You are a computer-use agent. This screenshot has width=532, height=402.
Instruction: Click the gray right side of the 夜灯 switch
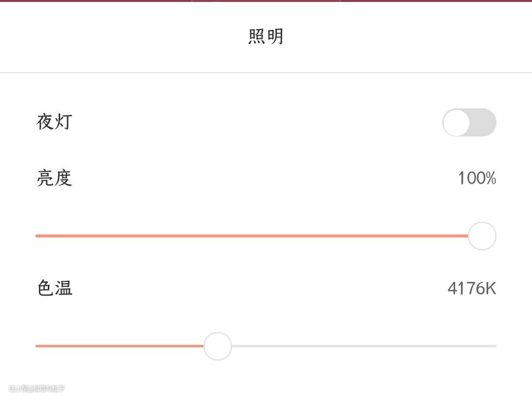tap(484, 123)
